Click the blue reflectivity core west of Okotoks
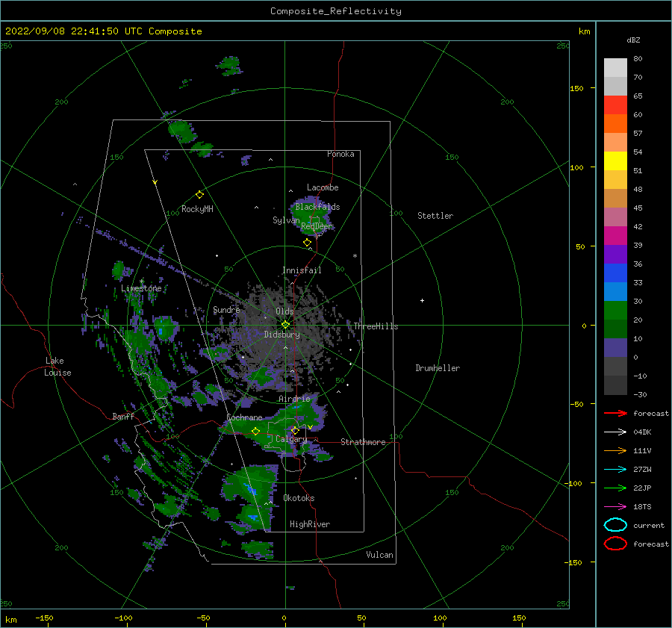The image size is (672, 628). click(250, 488)
